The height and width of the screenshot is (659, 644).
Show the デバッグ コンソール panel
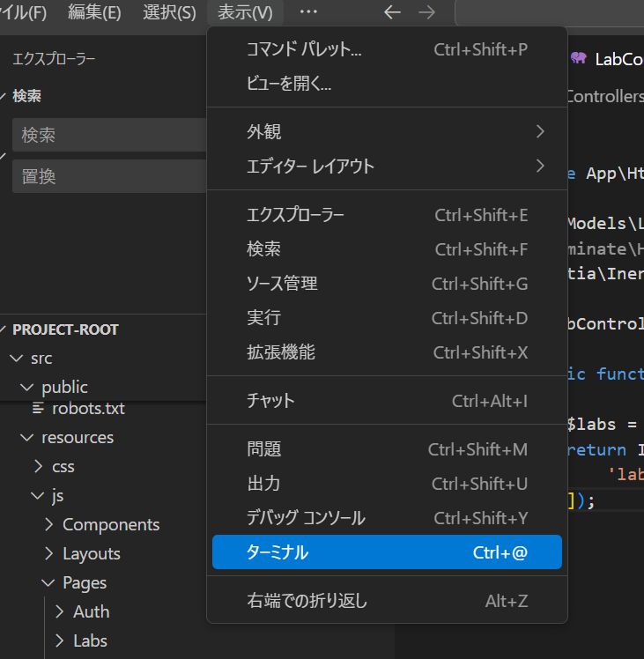(387, 518)
